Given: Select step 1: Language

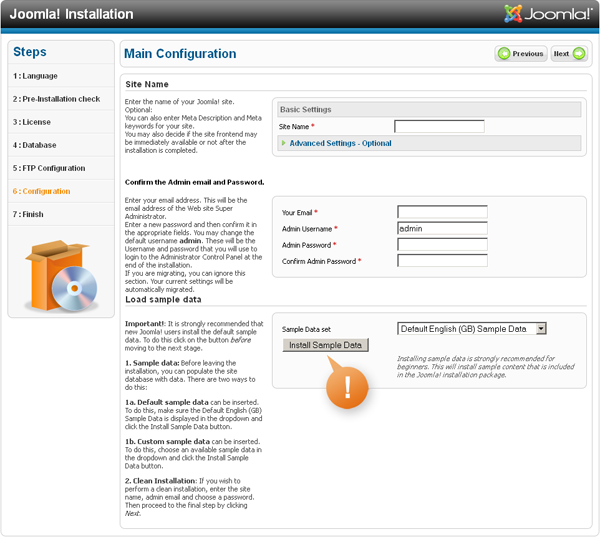Looking at the screenshot, I should point(35,76).
